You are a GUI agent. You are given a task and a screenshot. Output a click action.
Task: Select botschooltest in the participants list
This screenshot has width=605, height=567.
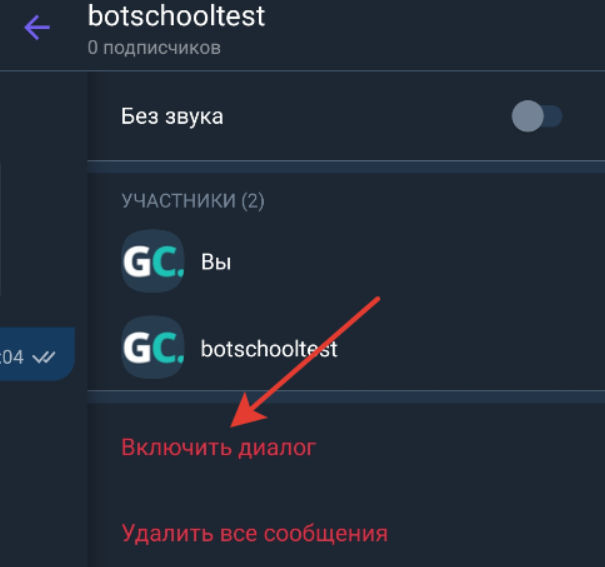[x=269, y=349]
